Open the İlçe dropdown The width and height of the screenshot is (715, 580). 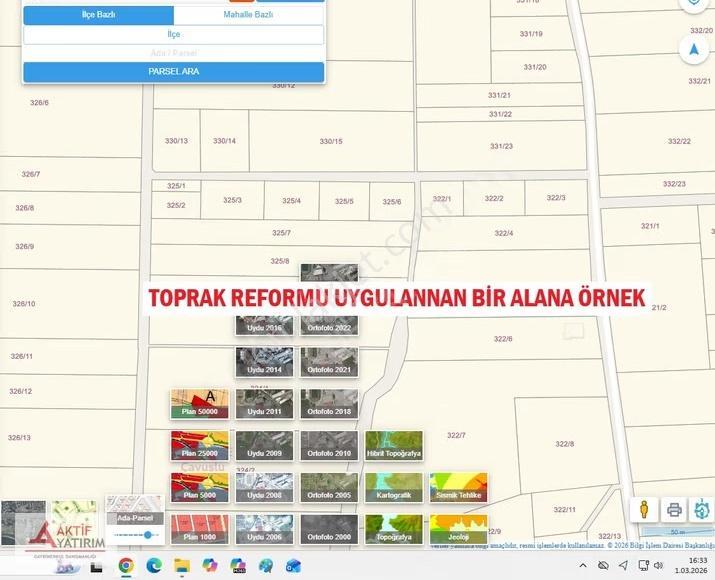[x=174, y=35]
